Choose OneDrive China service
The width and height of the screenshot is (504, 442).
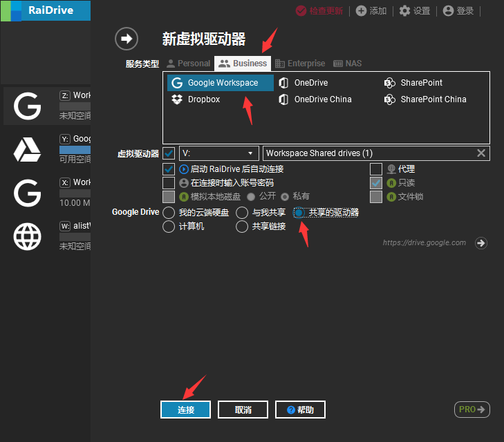click(315, 99)
